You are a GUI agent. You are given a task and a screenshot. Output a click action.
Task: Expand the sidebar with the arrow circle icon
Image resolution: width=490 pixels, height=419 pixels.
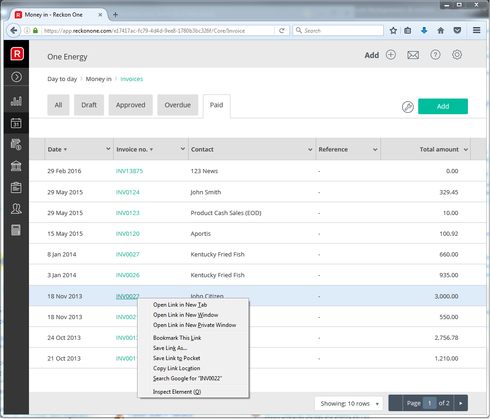click(16, 77)
